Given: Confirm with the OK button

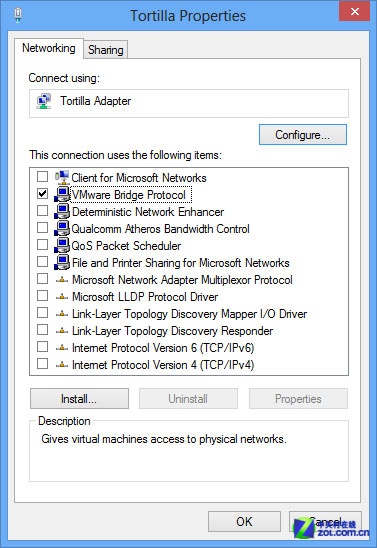Looking at the screenshot, I should point(244,521).
